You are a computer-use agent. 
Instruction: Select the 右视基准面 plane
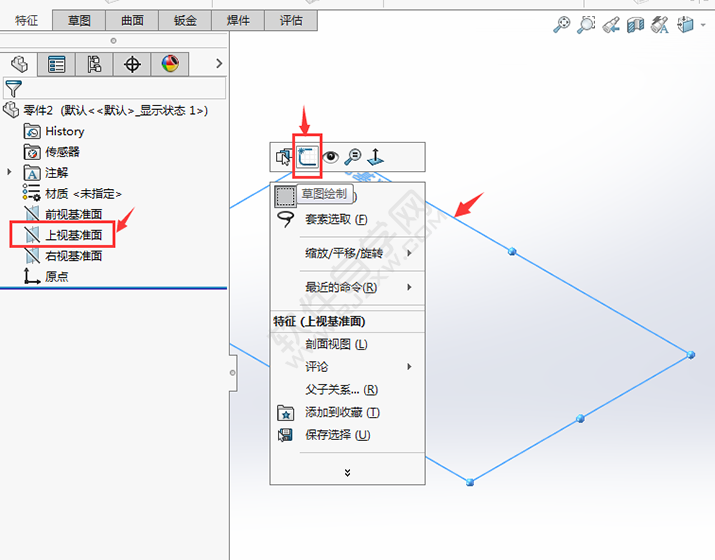pyautogui.click(x=63, y=256)
